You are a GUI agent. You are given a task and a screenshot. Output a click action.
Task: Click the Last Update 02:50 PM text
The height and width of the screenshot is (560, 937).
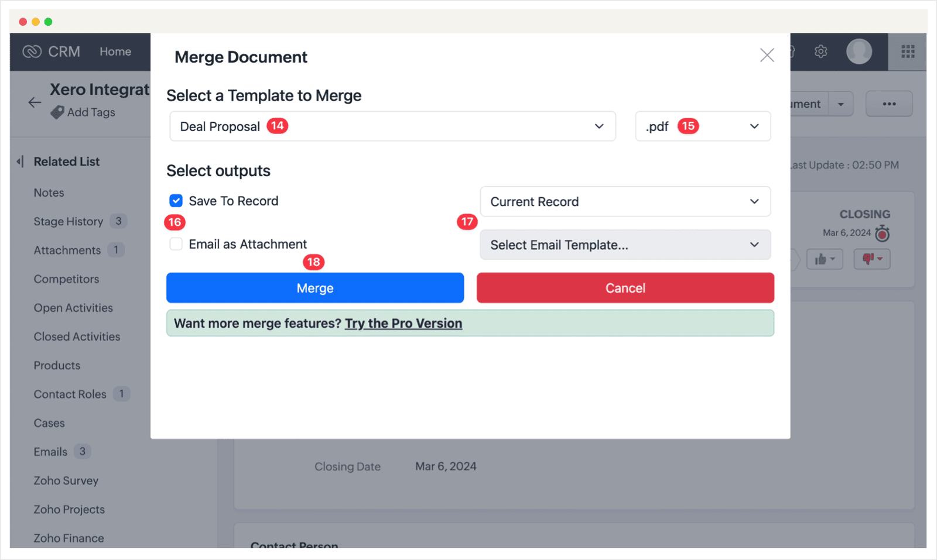[x=845, y=165]
